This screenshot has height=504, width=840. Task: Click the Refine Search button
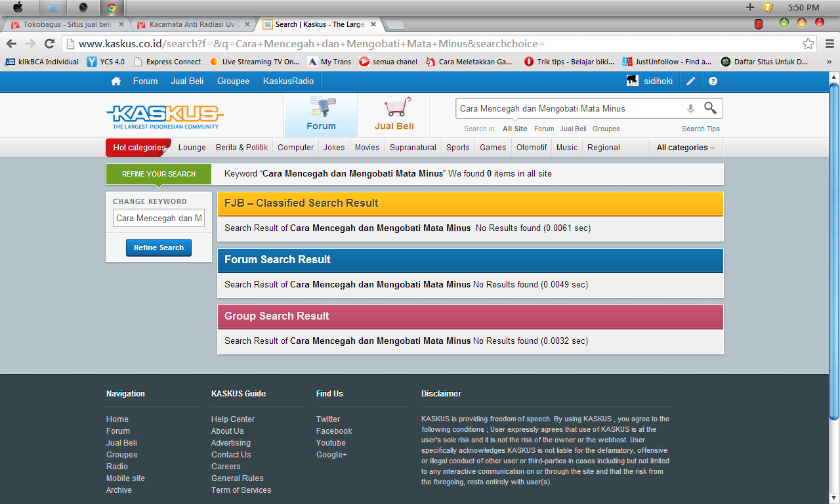point(159,247)
